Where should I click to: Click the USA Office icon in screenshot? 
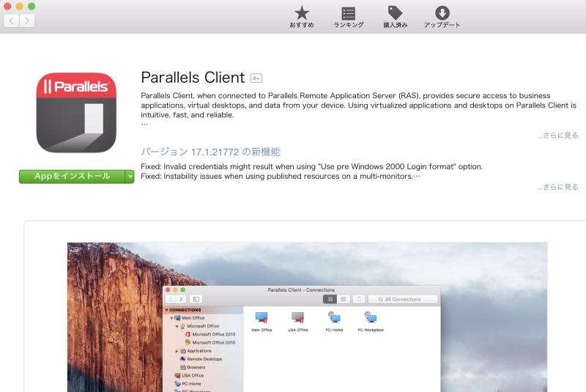point(298,322)
